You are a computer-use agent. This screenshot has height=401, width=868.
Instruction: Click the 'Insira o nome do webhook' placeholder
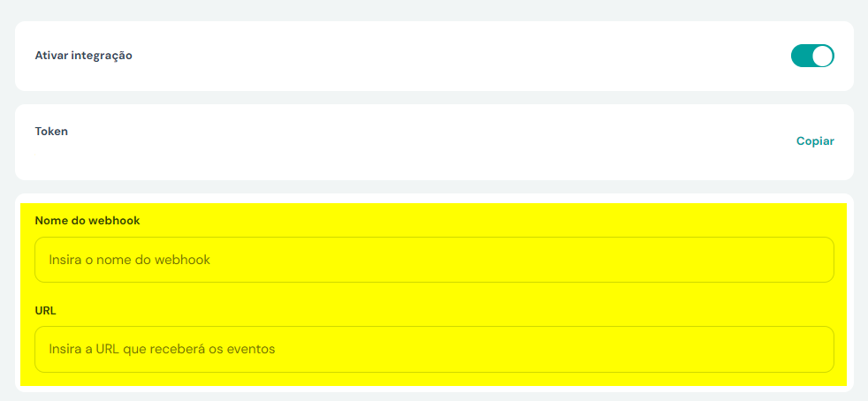pos(130,260)
